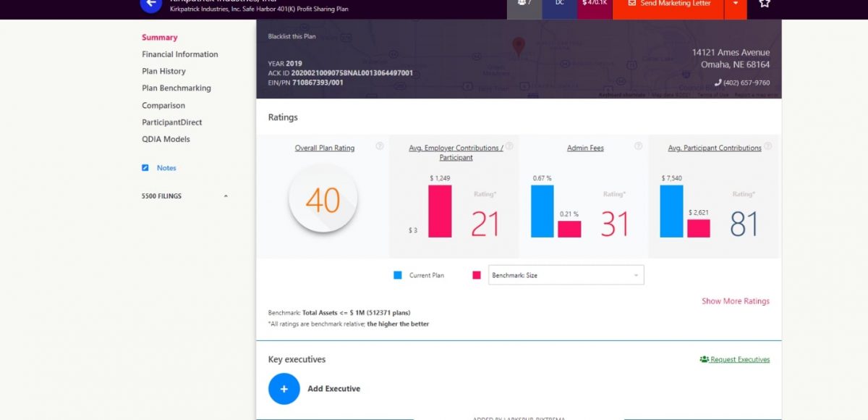
Task: Click help icon beside Admin Fees
Action: click(x=638, y=146)
